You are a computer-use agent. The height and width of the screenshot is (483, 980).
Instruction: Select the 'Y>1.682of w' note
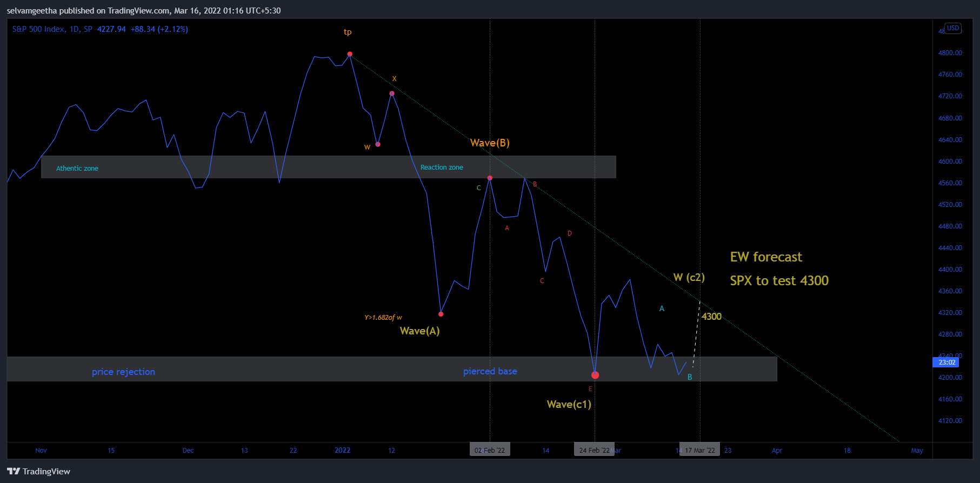coord(383,317)
